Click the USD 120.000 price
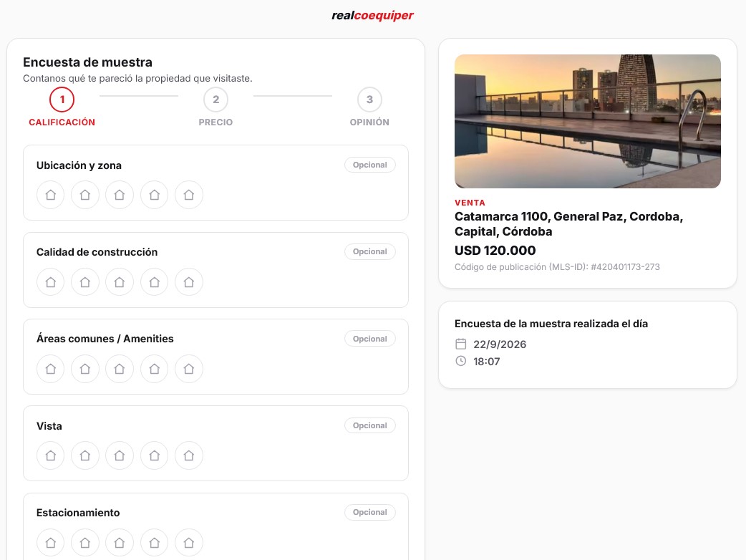This screenshot has height=560, width=746. point(495,250)
